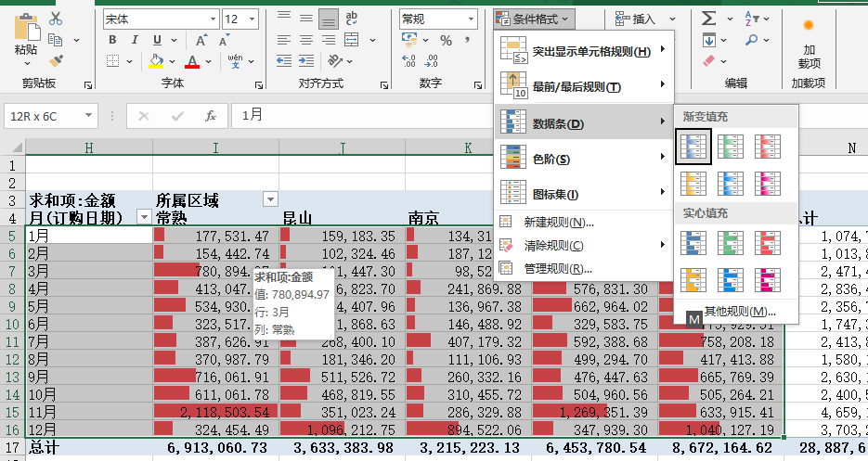Toggle italic formatting
868x461 pixels.
136,40
